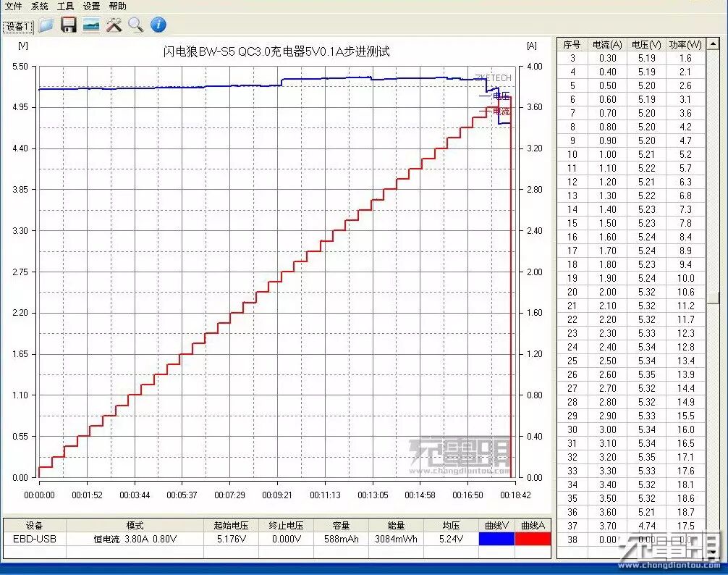Image resolution: width=728 pixels, height=575 pixels.
Task: Click the 4.00 current axis label
Action: [534, 66]
